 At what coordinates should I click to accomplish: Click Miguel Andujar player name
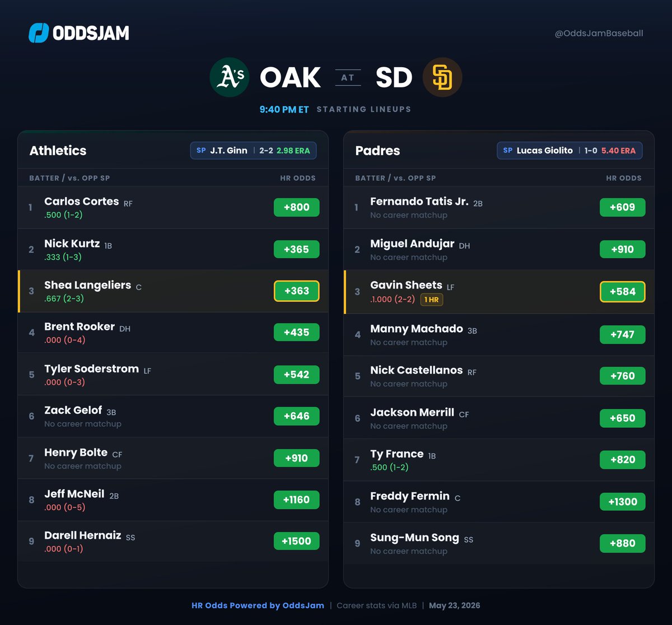click(412, 244)
